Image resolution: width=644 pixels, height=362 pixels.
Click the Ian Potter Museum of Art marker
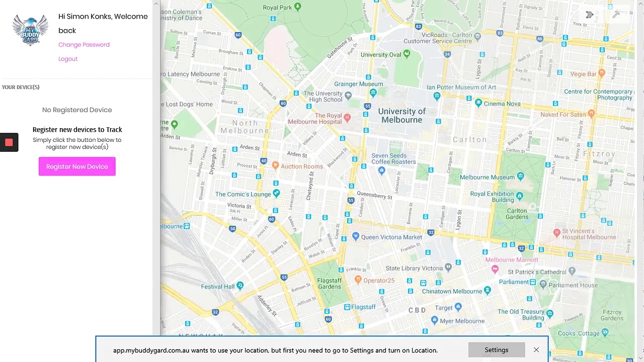click(x=437, y=96)
